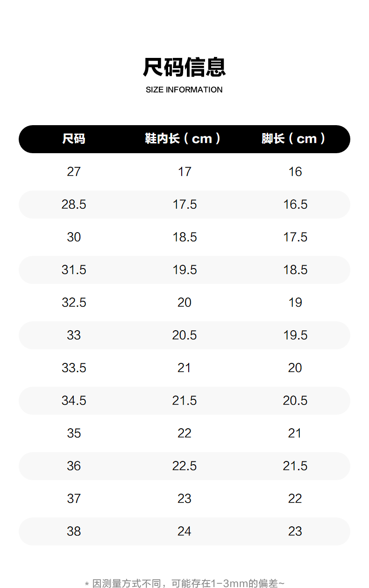Viewport: 369px width, 588px height.
Task: Click the measurement deviation footnote text
Action: 184,583
